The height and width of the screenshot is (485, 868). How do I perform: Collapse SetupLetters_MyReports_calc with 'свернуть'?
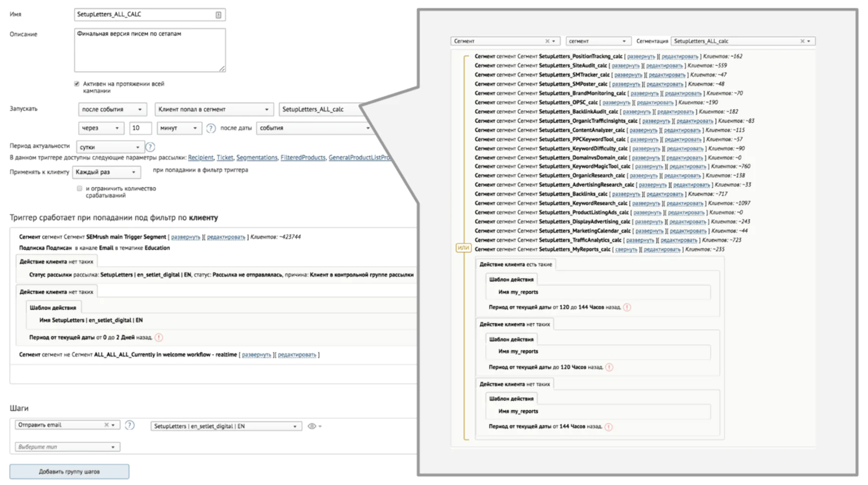click(626, 249)
